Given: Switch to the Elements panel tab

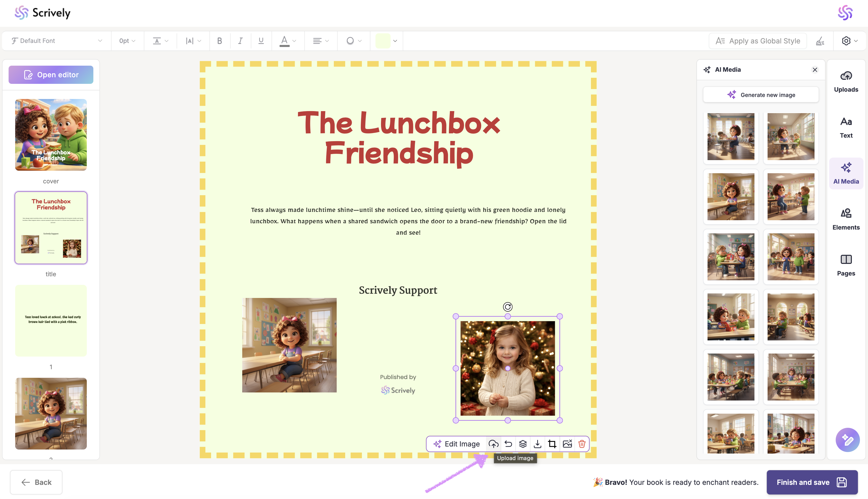Looking at the screenshot, I should point(846,219).
